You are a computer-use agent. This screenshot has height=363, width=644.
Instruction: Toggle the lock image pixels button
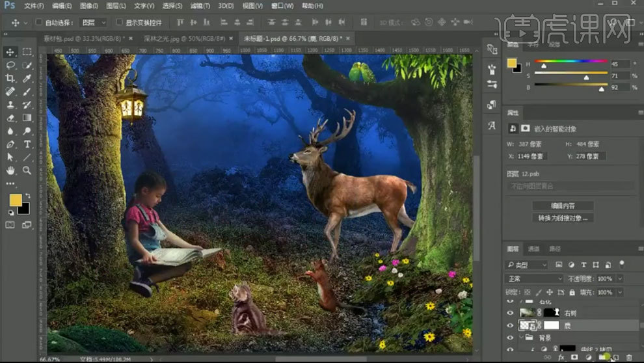[x=539, y=292]
